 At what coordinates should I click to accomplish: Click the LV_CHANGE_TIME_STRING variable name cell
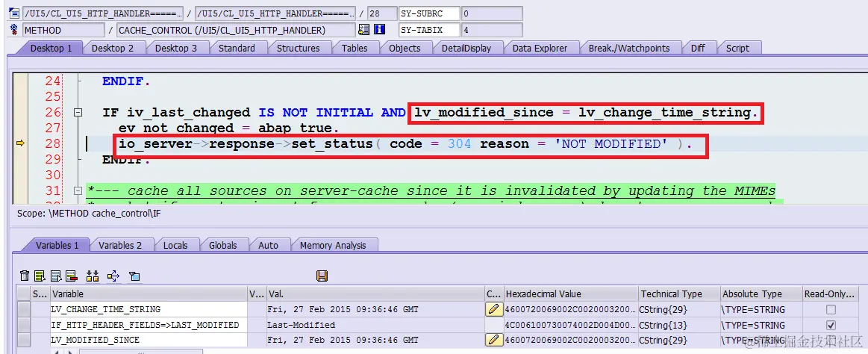pyautogui.click(x=149, y=309)
